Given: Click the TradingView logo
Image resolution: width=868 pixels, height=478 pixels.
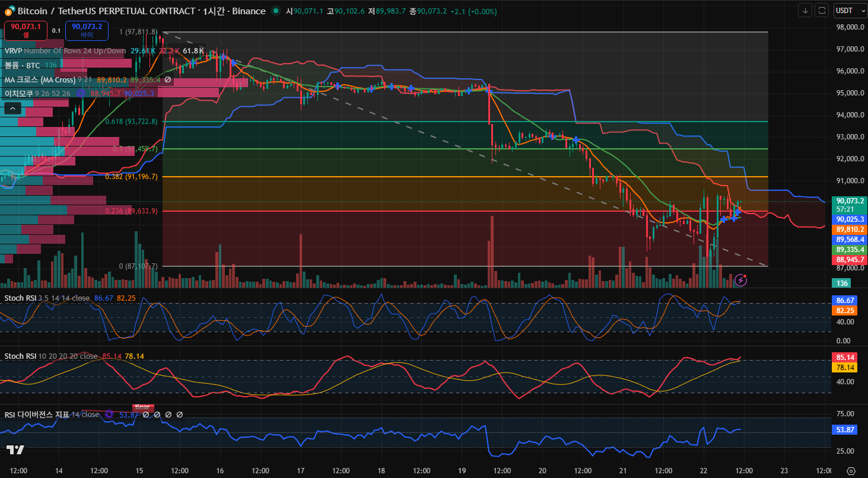Looking at the screenshot, I should [x=15, y=450].
